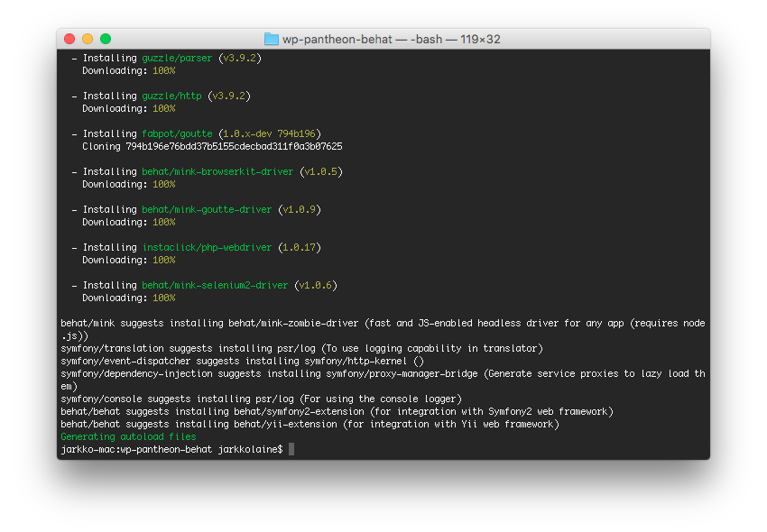Click the green zoom window button
This screenshot has height=532, width=767.
click(106, 39)
